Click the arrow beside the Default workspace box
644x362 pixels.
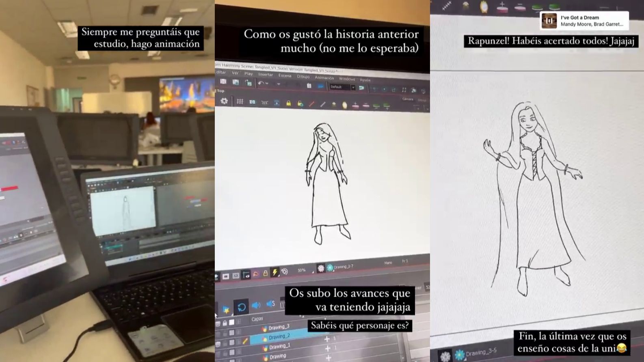(353, 87)
